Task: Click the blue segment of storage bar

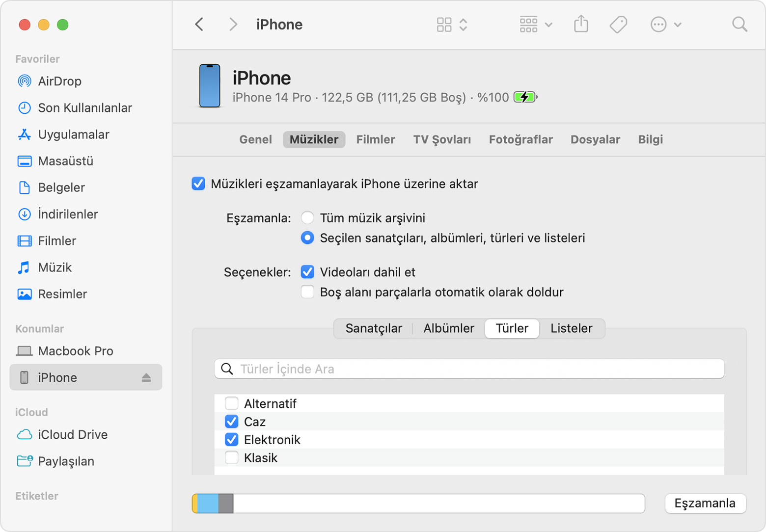Action: point(208,504)
